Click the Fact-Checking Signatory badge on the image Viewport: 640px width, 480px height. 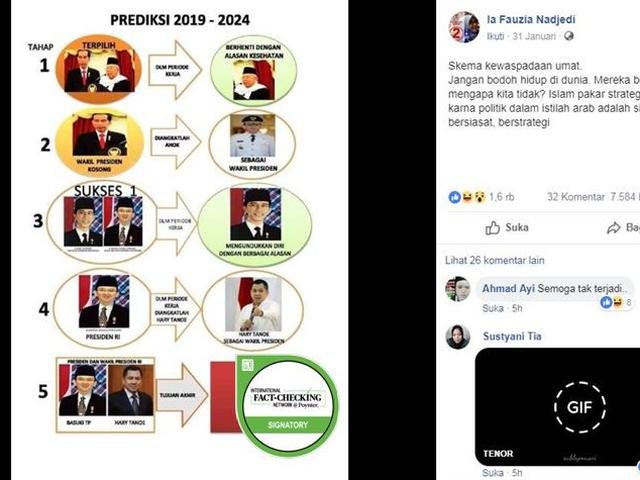click(287, 405)
